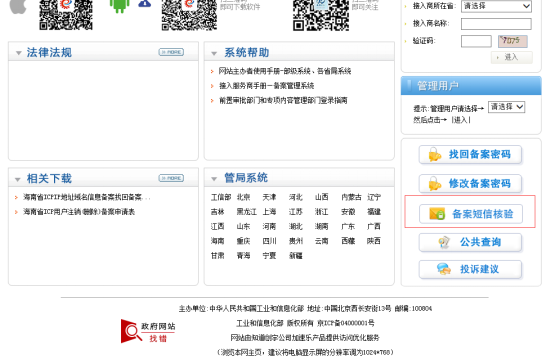Click the lock icon on 找回备案密码
This screenshot has height=360, width=556.
point(434,155)
